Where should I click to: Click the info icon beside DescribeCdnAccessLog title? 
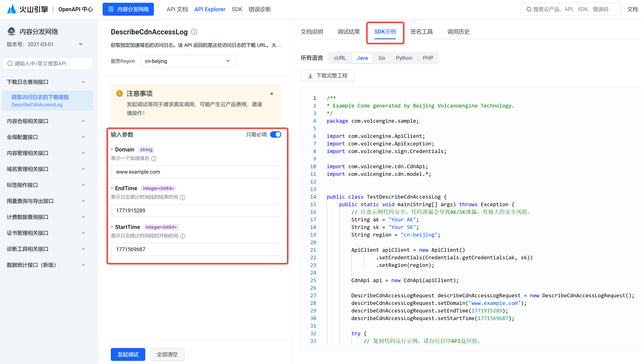pos(194,32)
